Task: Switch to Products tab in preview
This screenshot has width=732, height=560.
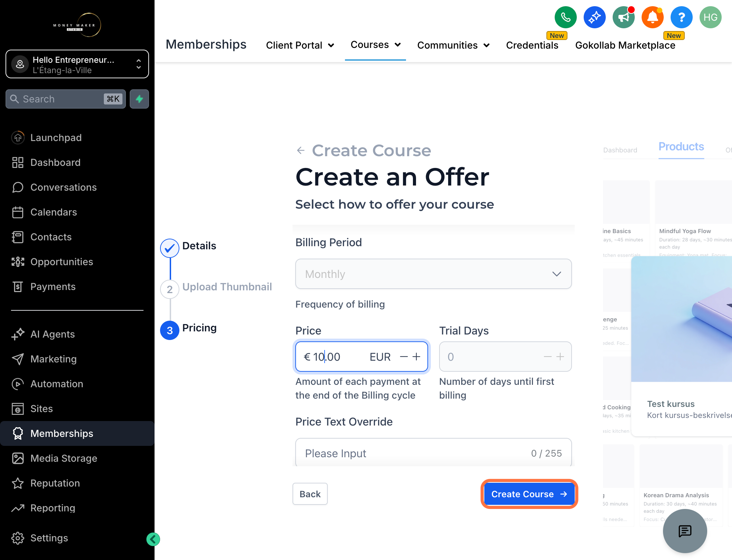Action: [681, 147]
